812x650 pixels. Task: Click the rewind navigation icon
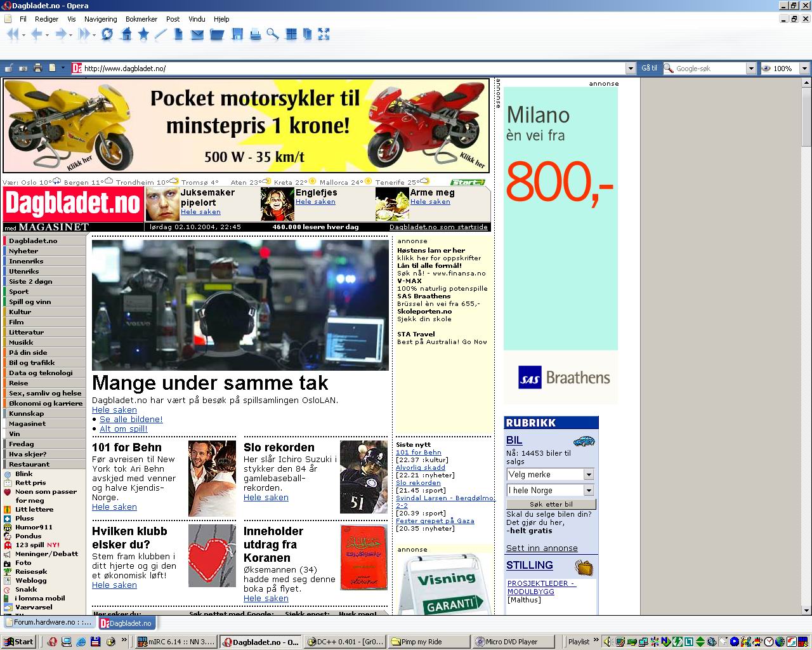point(12,34)
